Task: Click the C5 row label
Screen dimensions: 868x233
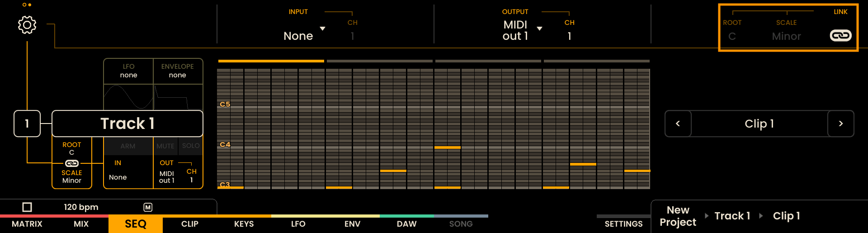Action: pos(225,105)
